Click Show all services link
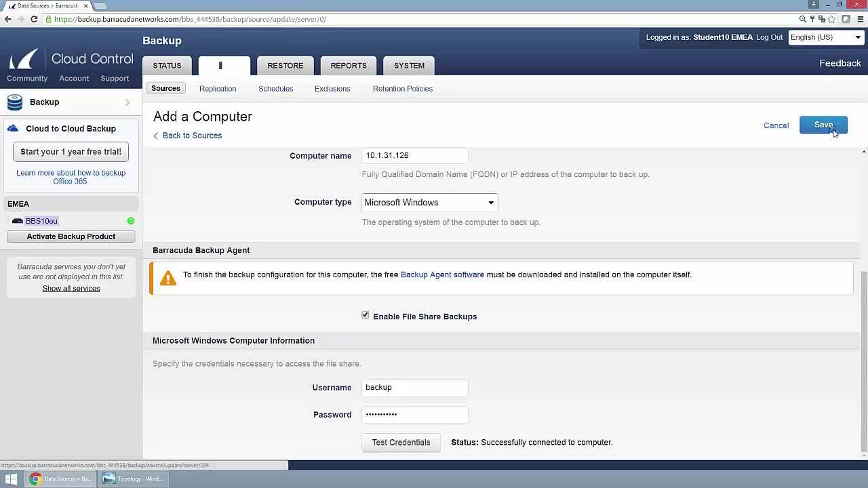The image size is (868, 488). coord(71,288)
